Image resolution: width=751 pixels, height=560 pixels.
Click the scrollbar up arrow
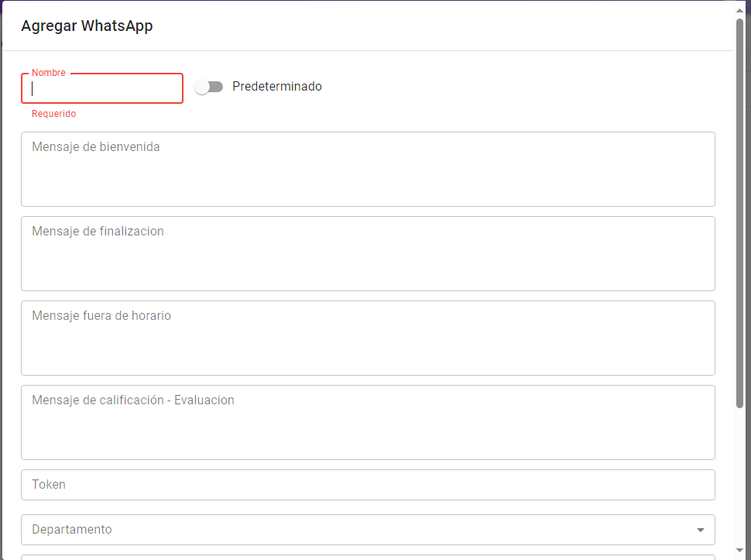tap(739, 10)
